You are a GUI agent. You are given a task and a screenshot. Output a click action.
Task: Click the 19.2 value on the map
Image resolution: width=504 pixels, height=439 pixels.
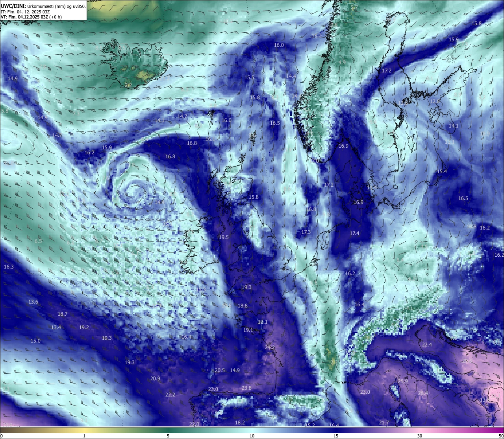[x=84, y=328]
